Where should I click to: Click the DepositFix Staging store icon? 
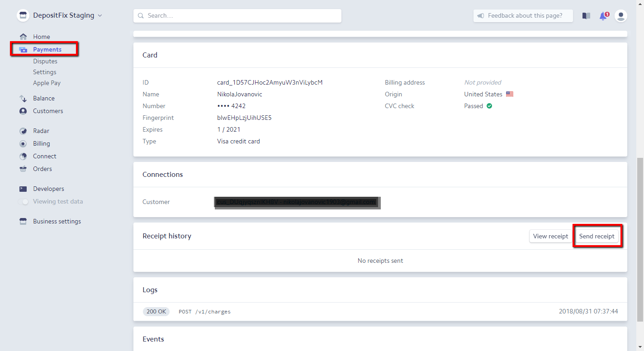[23, 15]
